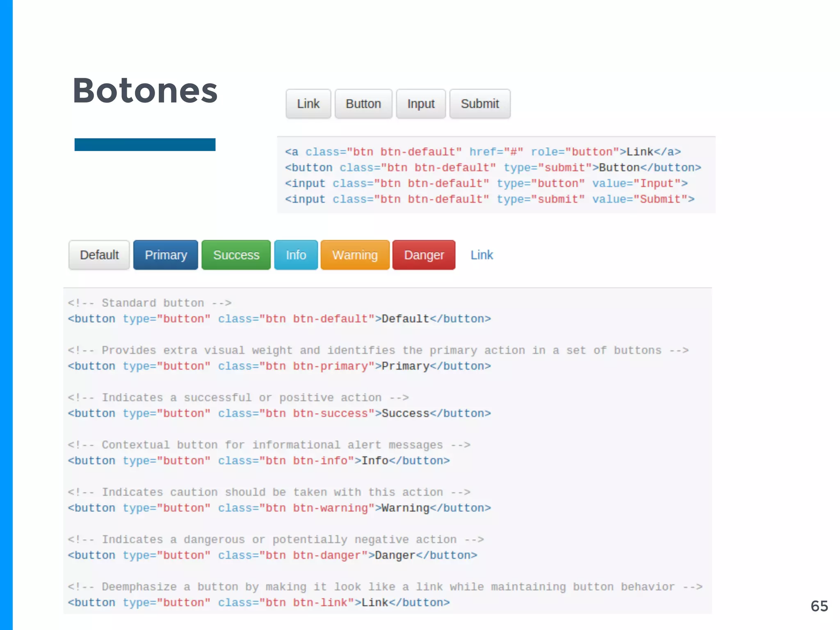
Task: Click the Botones slide title
Action: click(x=145, y=91)
